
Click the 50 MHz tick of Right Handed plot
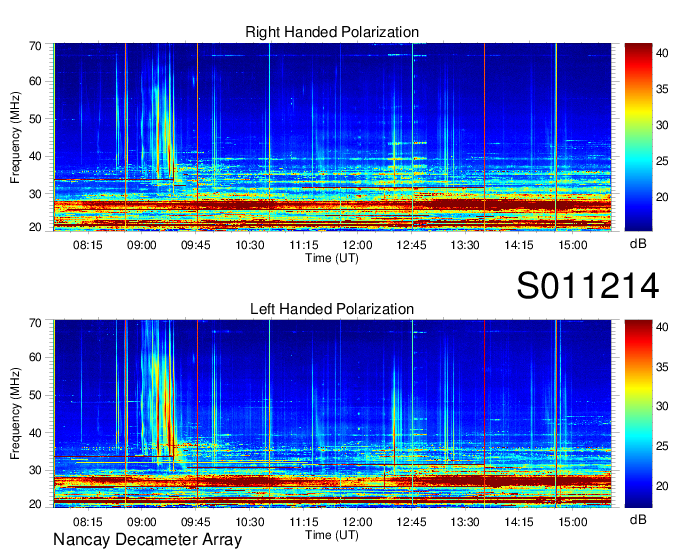[36, 119]
